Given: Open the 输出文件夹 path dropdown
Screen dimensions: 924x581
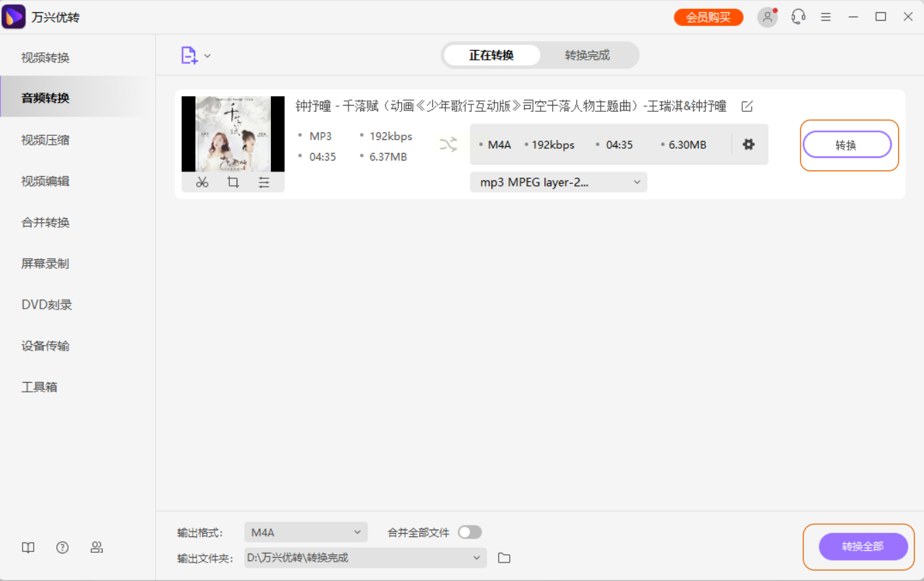Looking at the screenshot, I should (x=366, y=558).
